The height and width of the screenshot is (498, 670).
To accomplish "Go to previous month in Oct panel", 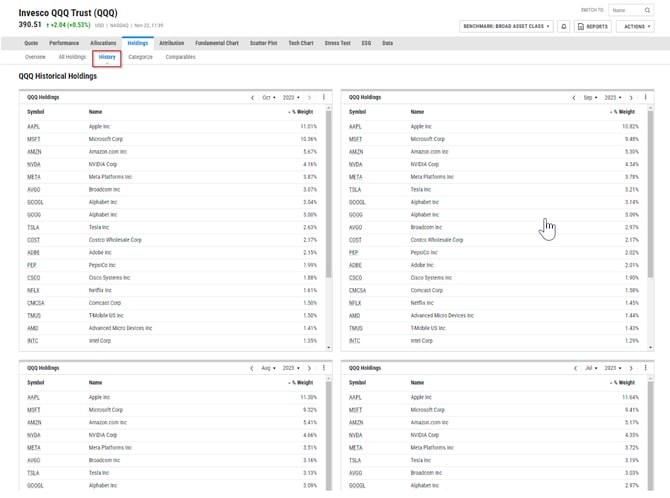I will (253, 98).
